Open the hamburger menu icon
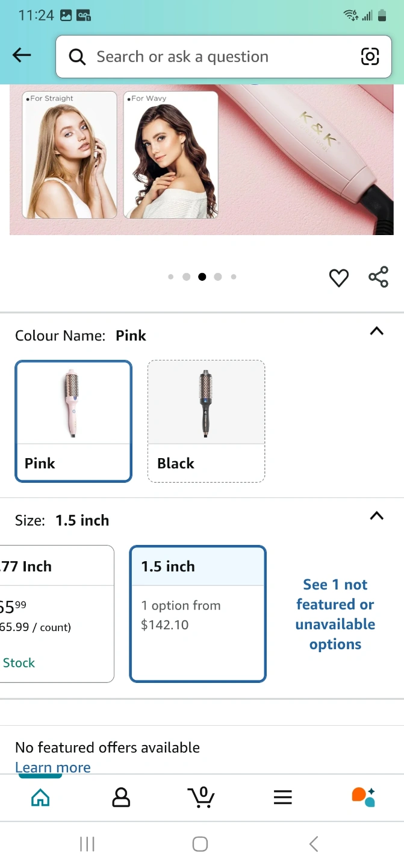Image resolution: width=404 pixels, height=868 pixels. pyautogui.click(x=282, y=797)
